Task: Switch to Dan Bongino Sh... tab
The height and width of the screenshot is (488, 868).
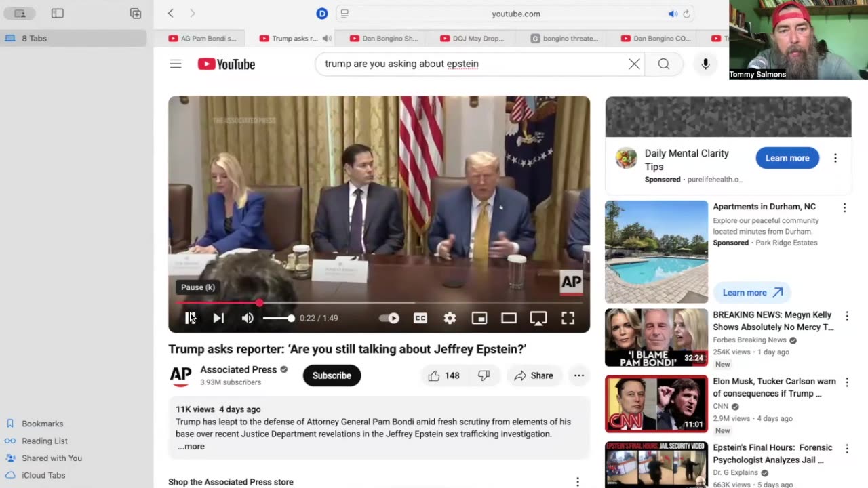Action: (x=384, y=39)
